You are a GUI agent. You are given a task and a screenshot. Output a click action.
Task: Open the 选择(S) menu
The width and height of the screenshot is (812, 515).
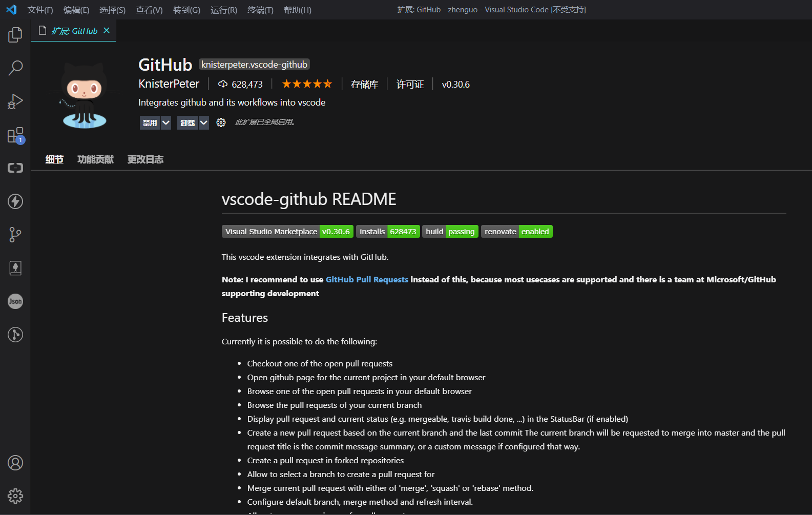112,10
